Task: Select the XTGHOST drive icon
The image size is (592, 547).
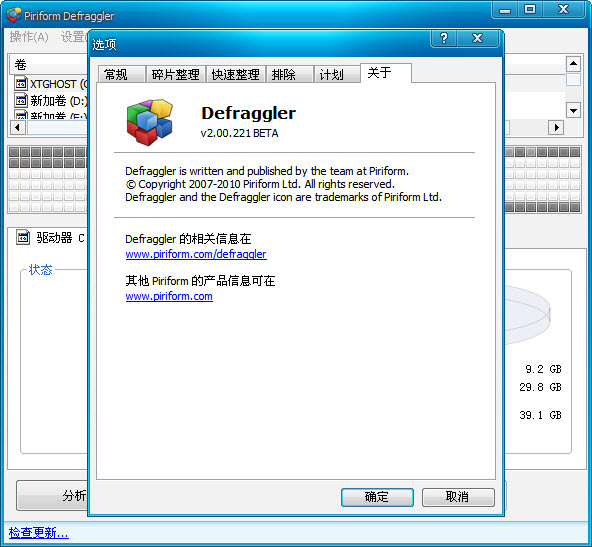Action: point(21,83)
